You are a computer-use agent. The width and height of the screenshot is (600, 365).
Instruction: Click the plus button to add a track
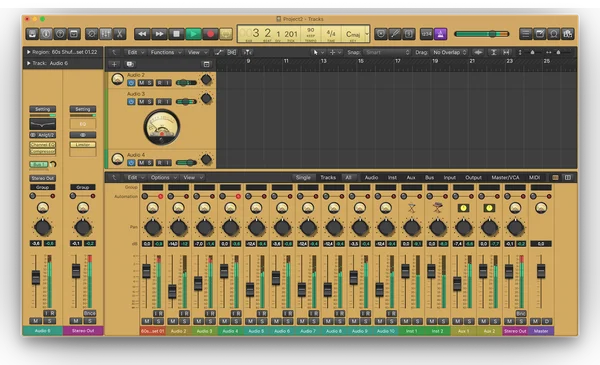point(114,64)
